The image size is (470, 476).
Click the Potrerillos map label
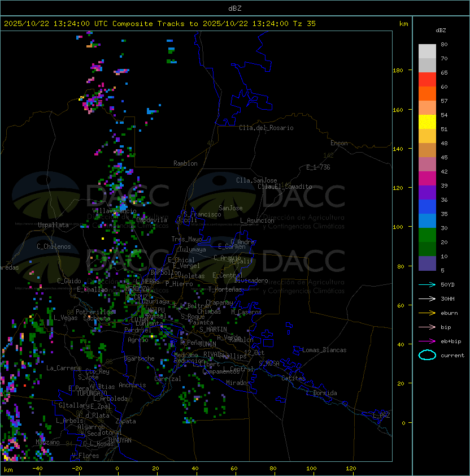click(94, 312)
